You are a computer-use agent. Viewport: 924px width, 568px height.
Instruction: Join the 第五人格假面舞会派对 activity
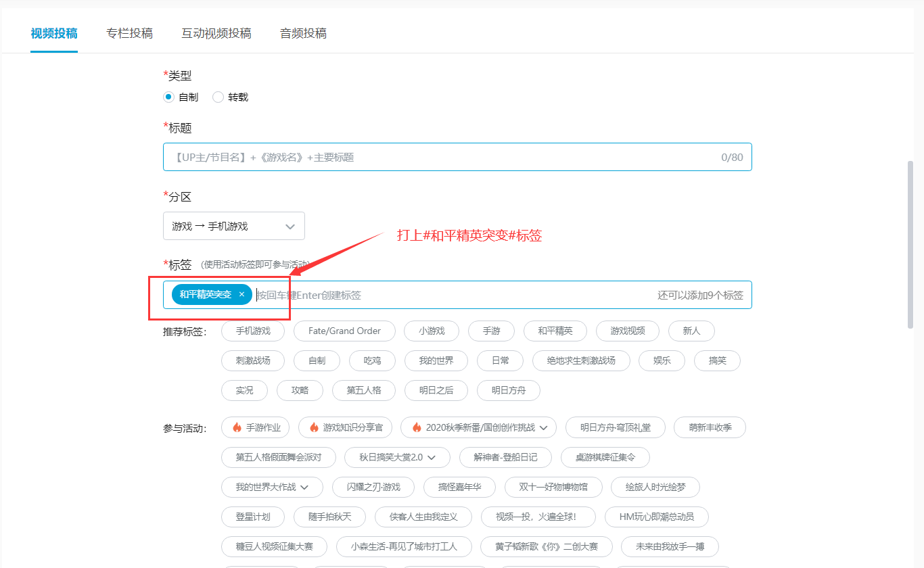(x=279, y=458)
